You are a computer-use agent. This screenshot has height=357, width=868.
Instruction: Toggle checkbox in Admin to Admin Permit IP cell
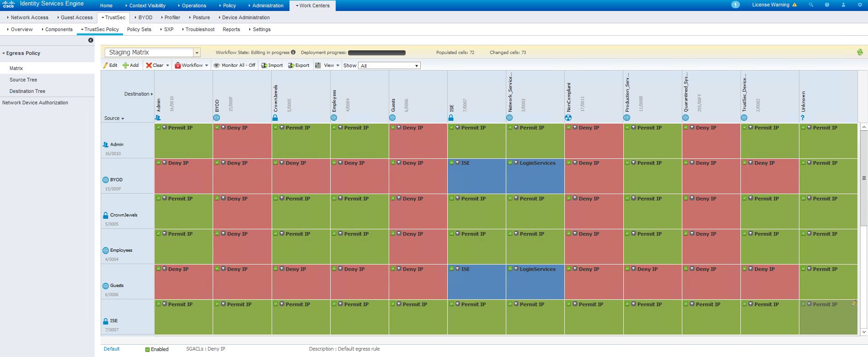(x=158, y=128)
